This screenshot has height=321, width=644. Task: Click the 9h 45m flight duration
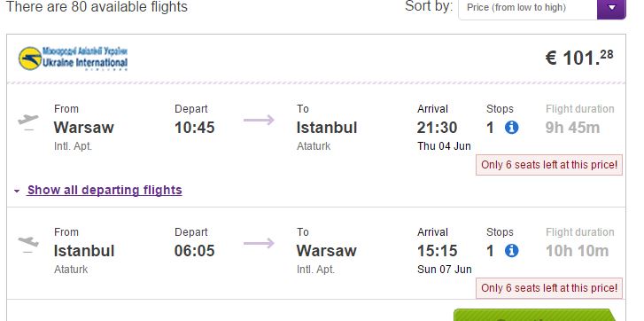572,128
